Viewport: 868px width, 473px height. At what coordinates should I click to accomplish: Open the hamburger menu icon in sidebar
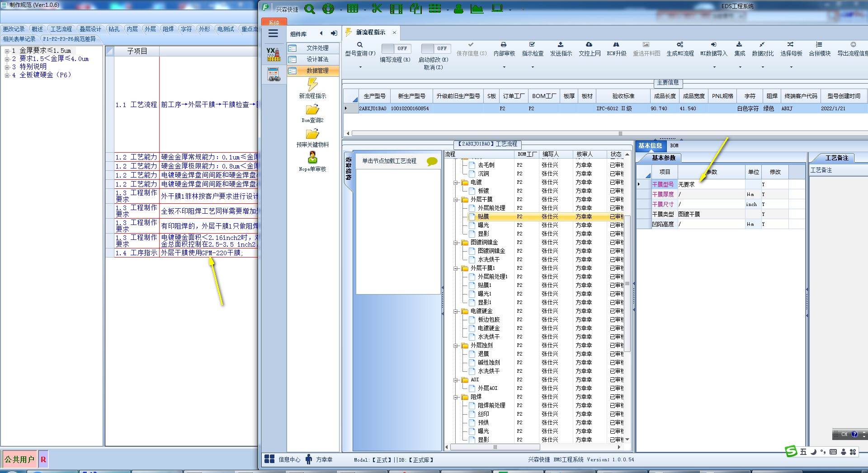pos(273,33)
